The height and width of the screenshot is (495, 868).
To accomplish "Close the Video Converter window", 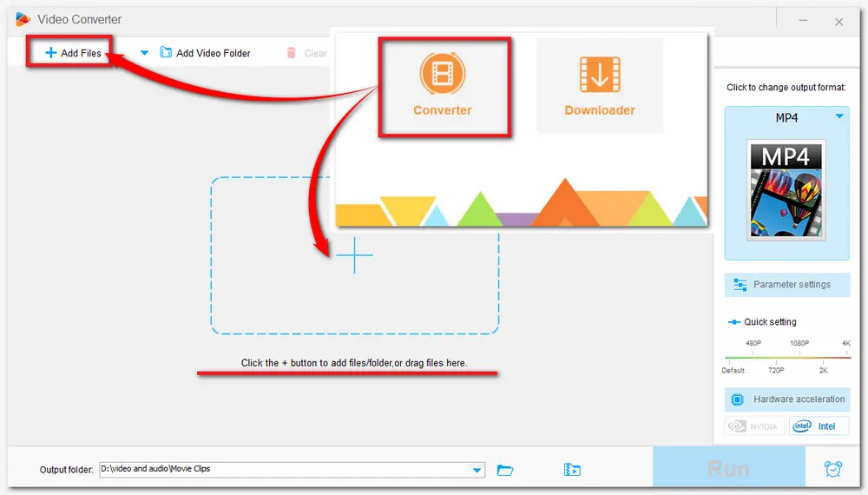I will tap(838, 22).
